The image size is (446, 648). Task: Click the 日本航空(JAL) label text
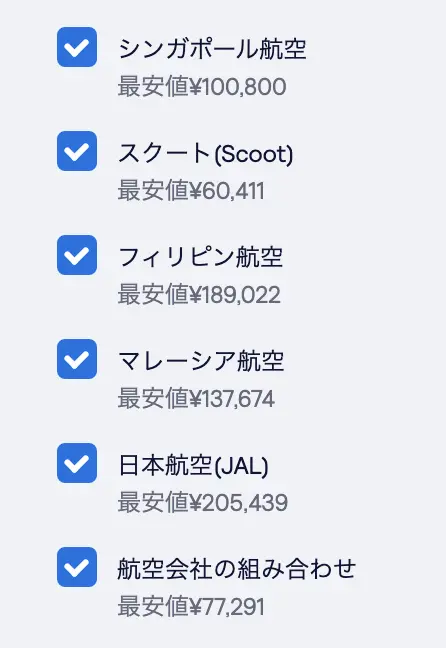click(x=193, y=465)
